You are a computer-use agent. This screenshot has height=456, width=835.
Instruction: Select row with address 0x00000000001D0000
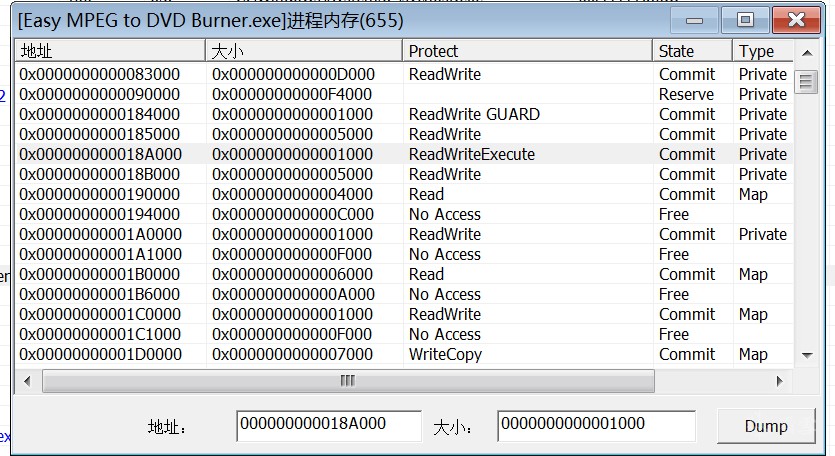point(404,354)
